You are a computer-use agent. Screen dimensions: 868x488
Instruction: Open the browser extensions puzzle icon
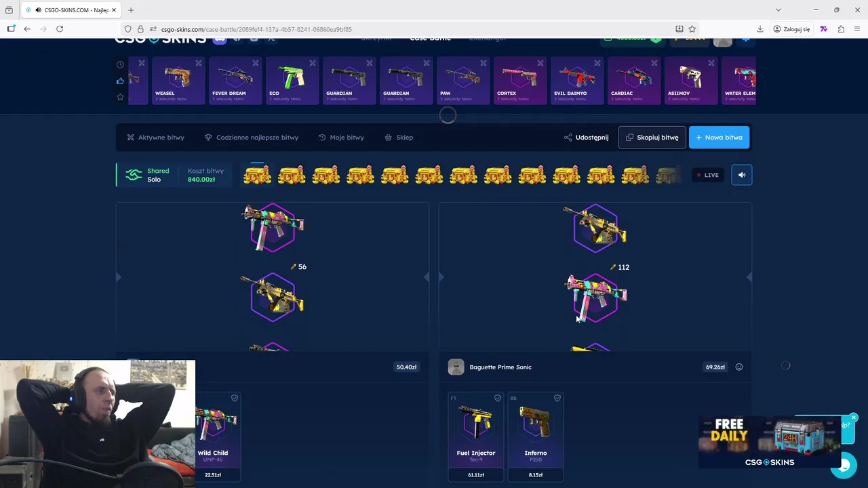coord(841,29)
